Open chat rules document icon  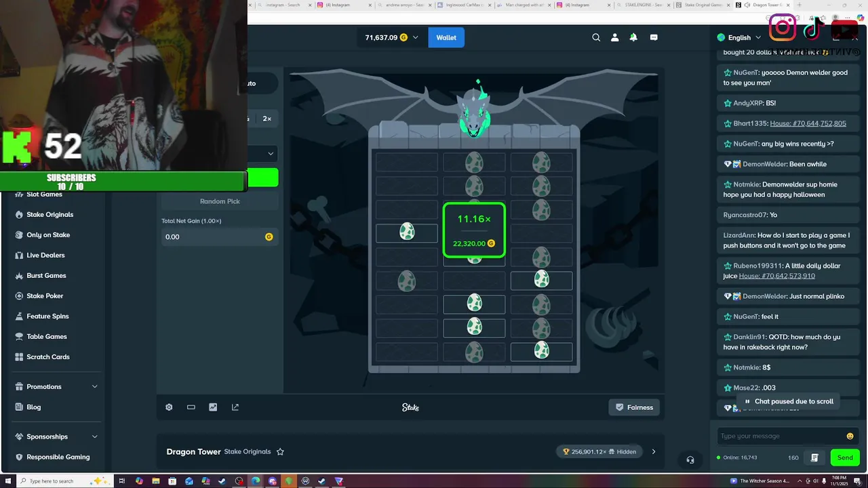(x=814, y=457)
